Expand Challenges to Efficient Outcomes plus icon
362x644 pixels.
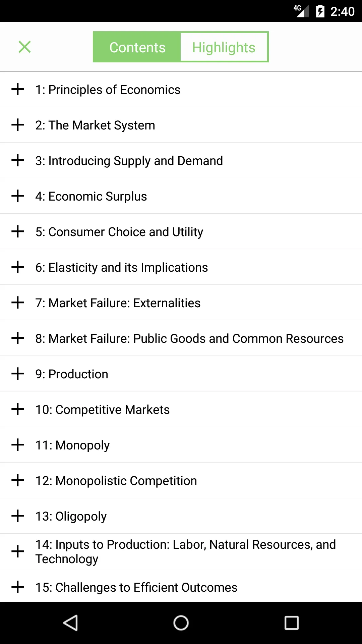coord(17,587)
